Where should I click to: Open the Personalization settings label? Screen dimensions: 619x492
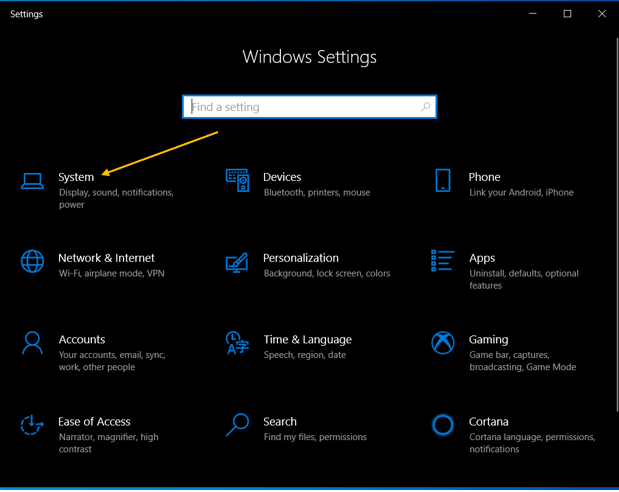tap(300, 258)
